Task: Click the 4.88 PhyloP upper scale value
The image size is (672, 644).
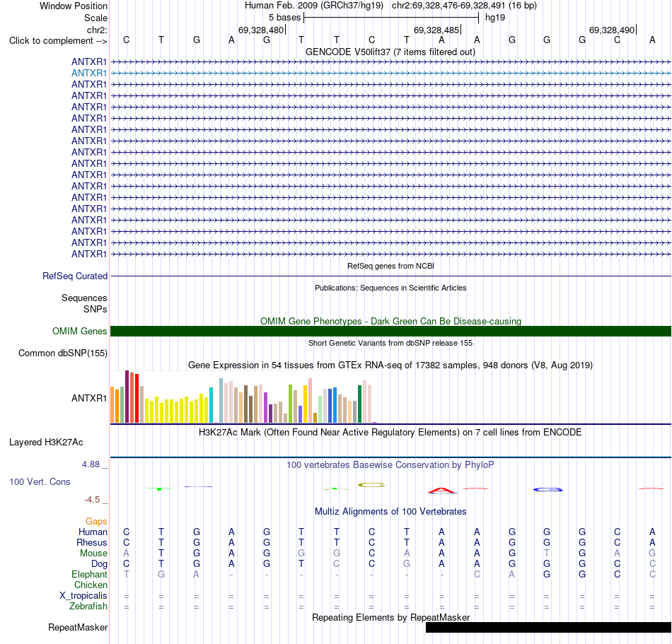Action: [91, 464]
